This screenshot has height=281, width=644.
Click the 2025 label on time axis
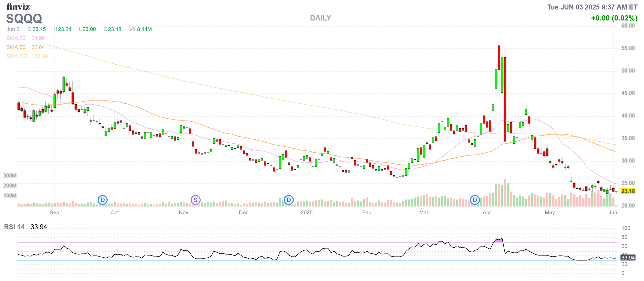click(x=307, y=212)
